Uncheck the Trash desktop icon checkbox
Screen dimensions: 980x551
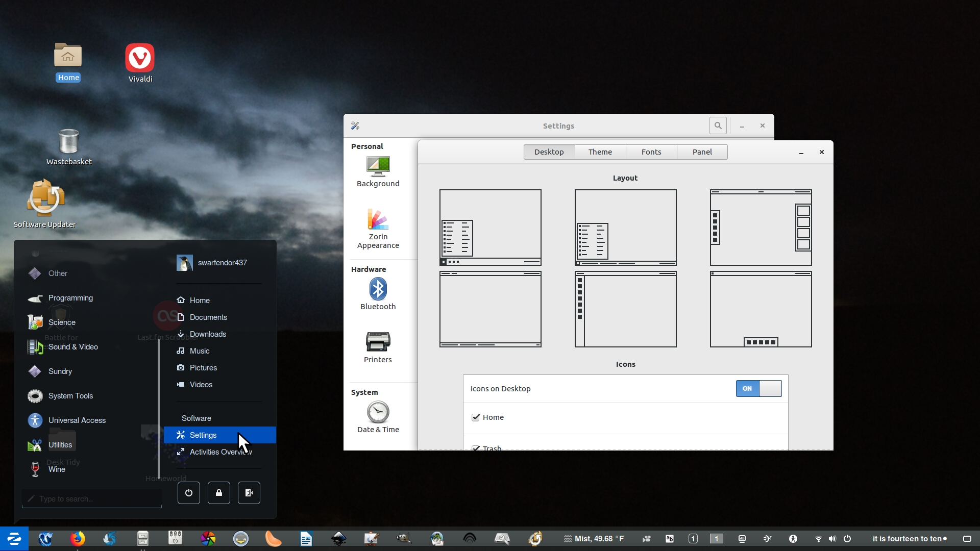(x=476, y=447)
